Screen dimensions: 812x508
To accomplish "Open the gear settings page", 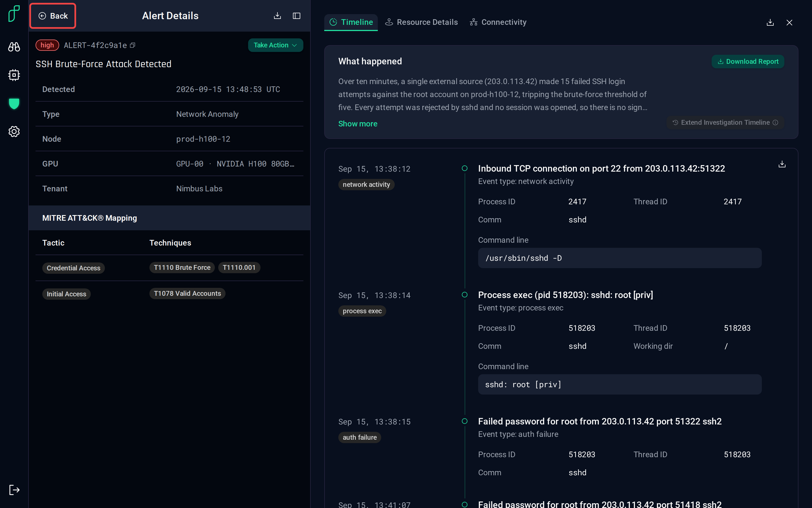I will (x=14, y=132).
